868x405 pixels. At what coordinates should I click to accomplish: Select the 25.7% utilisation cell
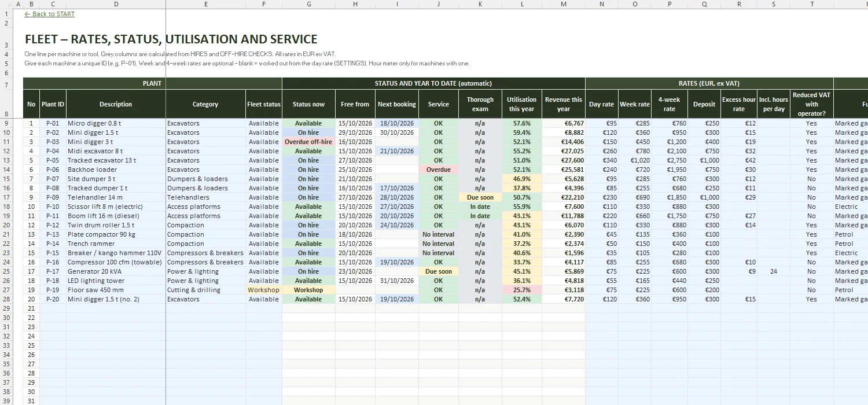(x=522, y=290)
